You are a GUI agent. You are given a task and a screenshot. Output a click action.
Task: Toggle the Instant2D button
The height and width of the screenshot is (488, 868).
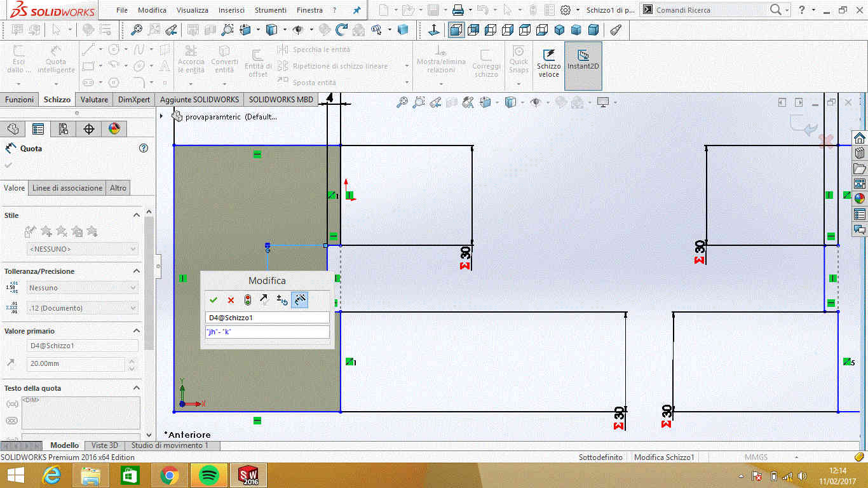pyautogui.click(x=583, y=65)
